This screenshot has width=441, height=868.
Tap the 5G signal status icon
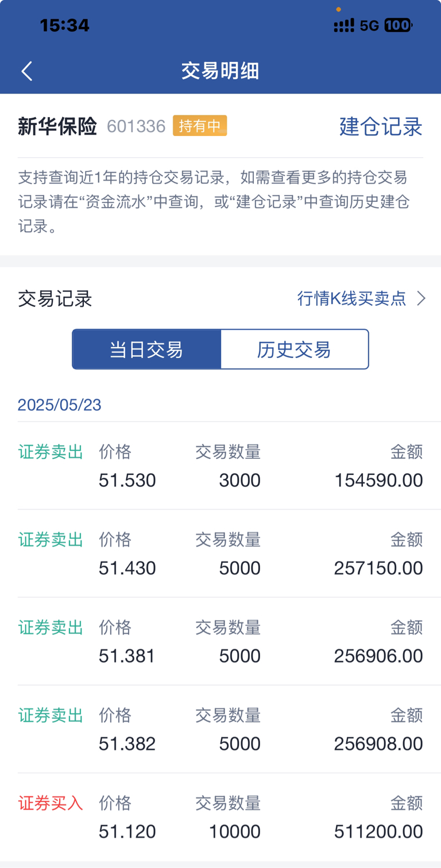(x=369, y=25)
